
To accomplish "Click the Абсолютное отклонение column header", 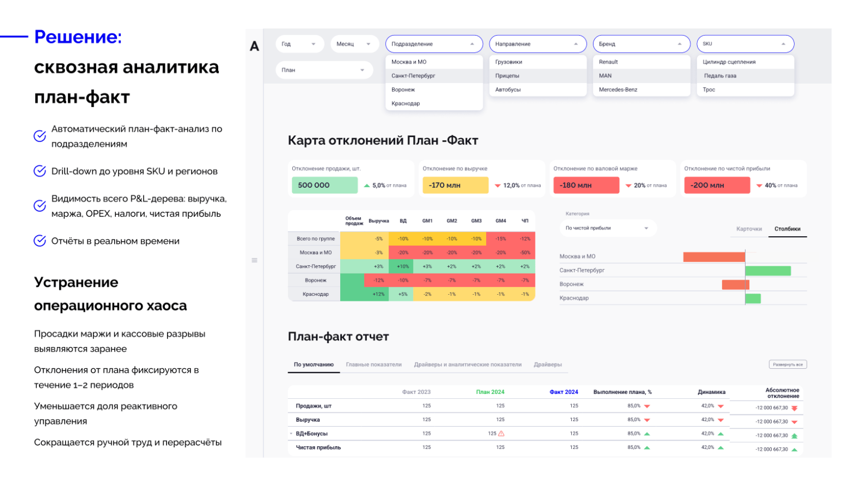I will (x=782, y=393).
